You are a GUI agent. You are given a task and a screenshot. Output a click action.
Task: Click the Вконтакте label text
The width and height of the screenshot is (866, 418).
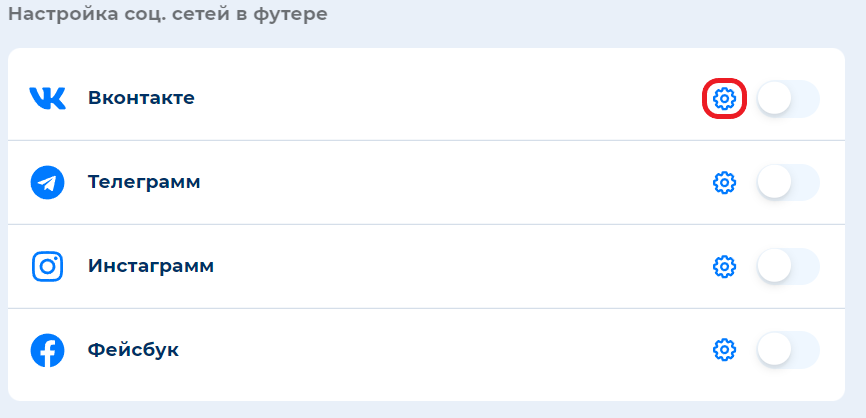pos(141,98)
